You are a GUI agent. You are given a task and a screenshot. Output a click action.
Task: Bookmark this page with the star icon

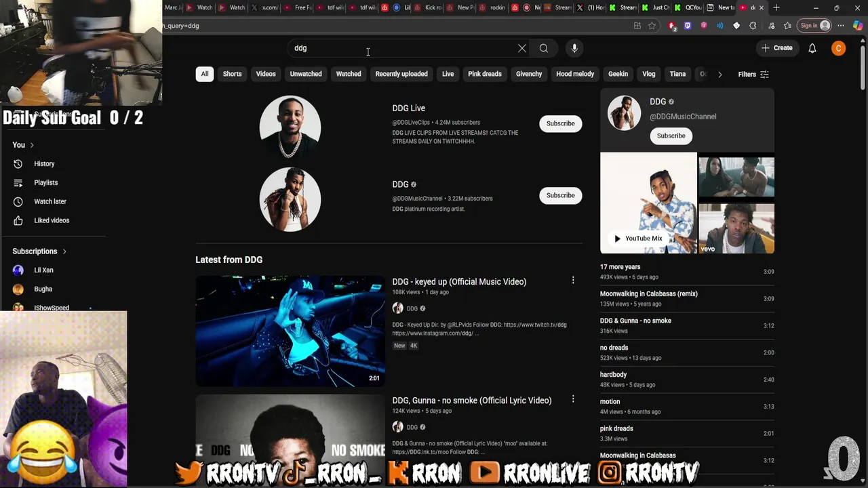(x=652, y=26)
